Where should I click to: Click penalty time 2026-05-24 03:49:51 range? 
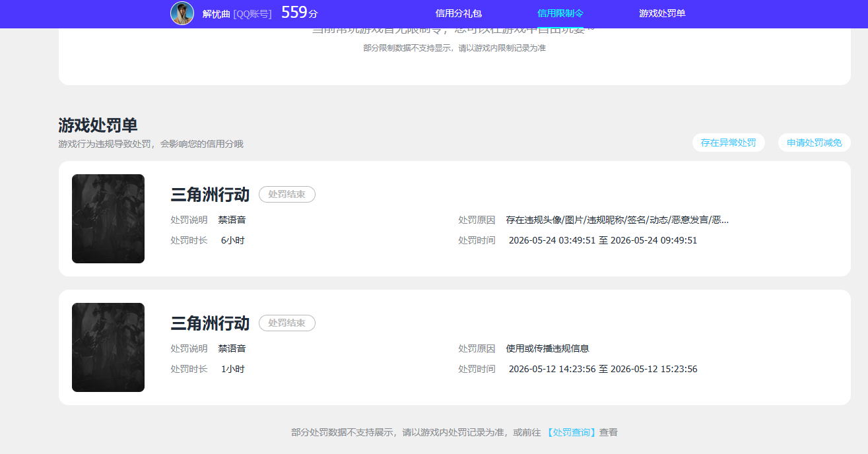click(x=603, y=240)
